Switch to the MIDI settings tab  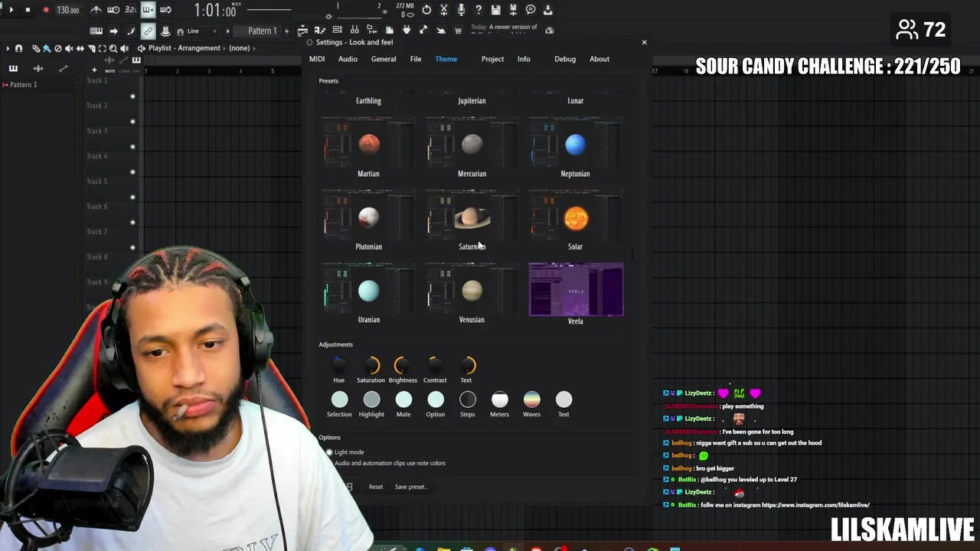tap(317, 59)
